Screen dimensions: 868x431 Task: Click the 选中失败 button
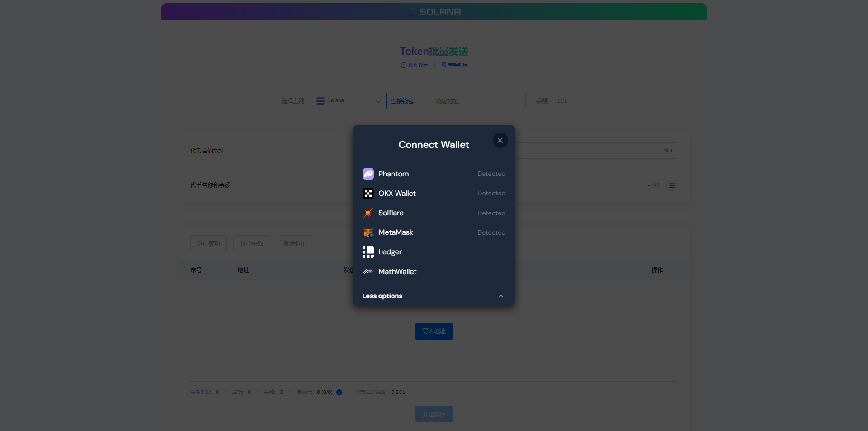(252, 243)
